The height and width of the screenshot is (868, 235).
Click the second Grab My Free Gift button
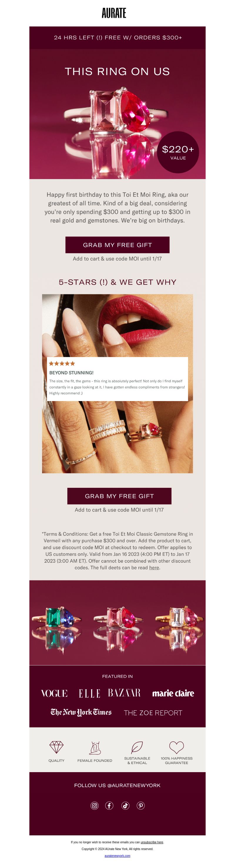pyautogui.click(x=120, y=496)
